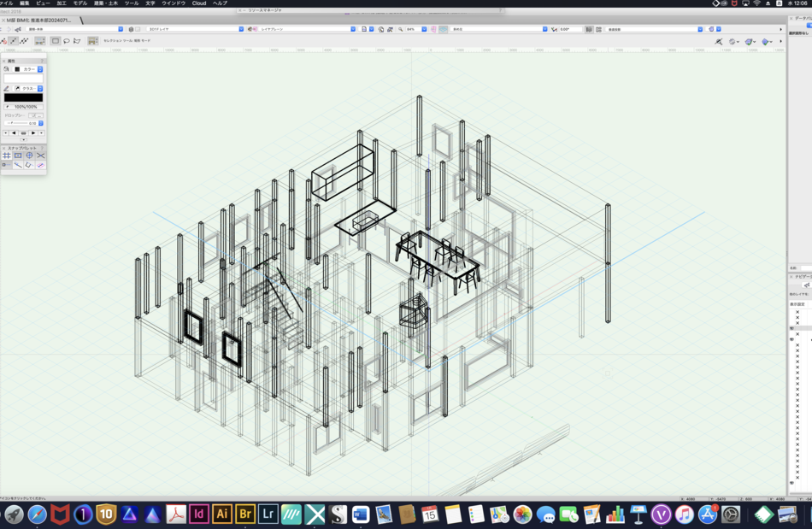Open the 建築・土木 menu
This screenshot has width=812, height=529.
[x=106, y=3]
